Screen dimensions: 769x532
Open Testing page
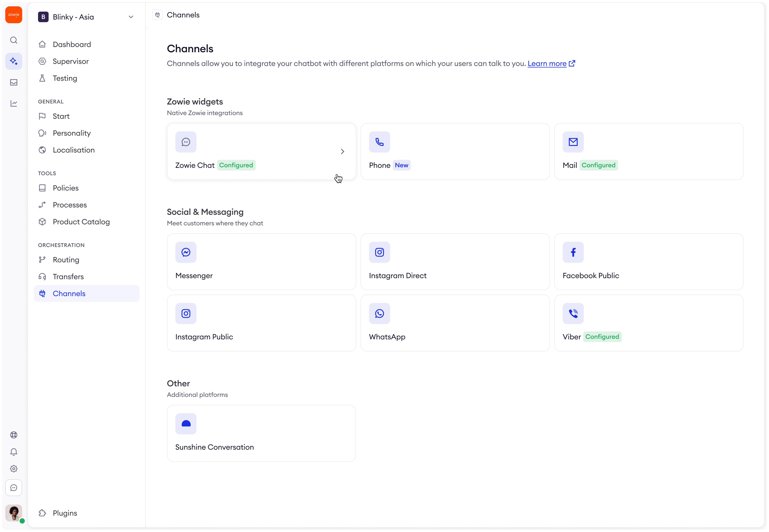point(87,78)
